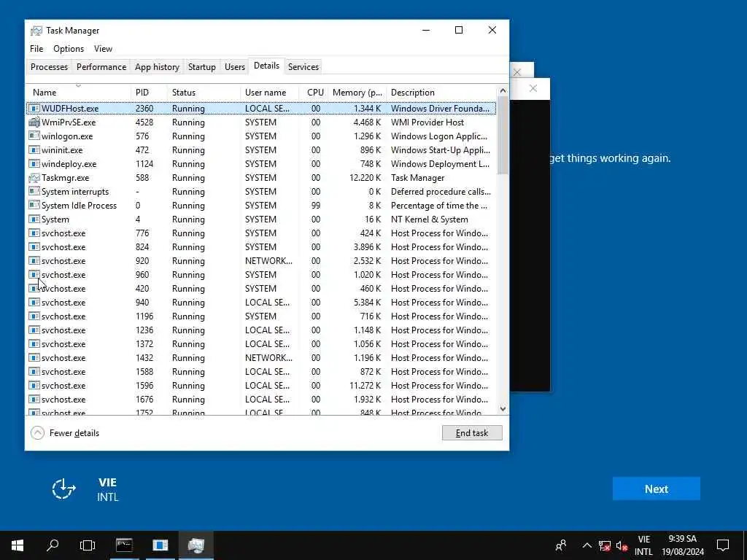
Task: Click the taskbar clock 9:39 SA
Action: (x=683, y=545)
